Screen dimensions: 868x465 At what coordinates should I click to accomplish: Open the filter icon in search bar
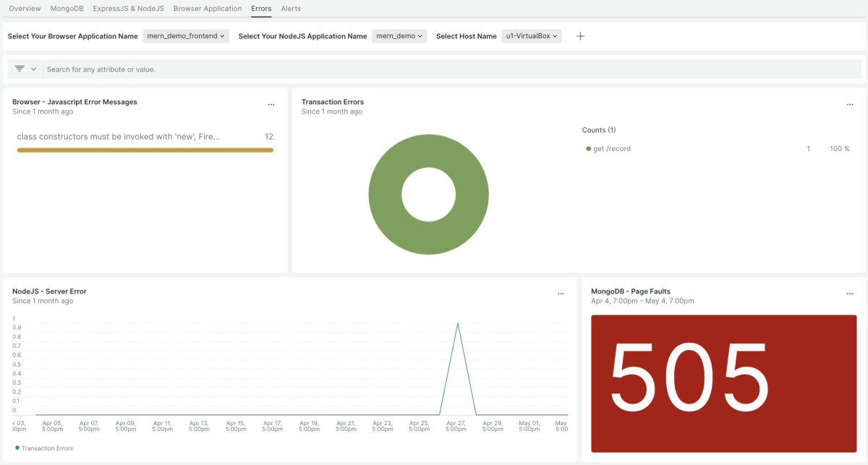(20, 69)
